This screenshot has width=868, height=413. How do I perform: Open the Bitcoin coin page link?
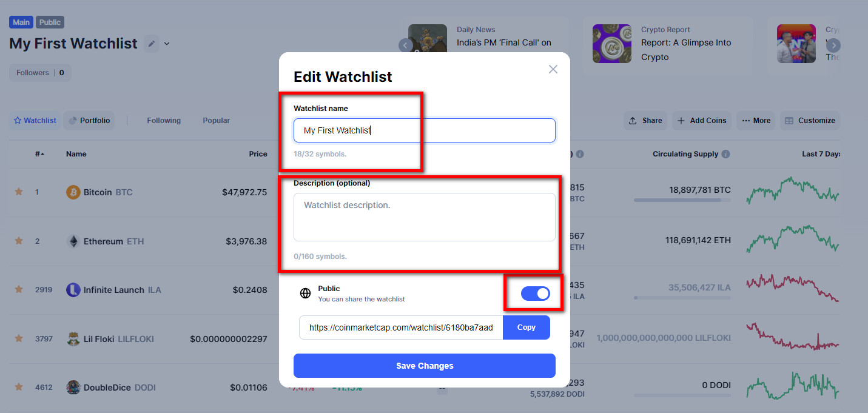108,192
